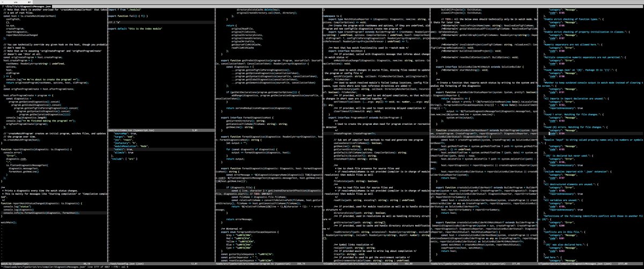Click the 'ts.flattenDiagnosticMessageText(' line
This screenshot has height=269, width=644.
(x=27, y=166)
